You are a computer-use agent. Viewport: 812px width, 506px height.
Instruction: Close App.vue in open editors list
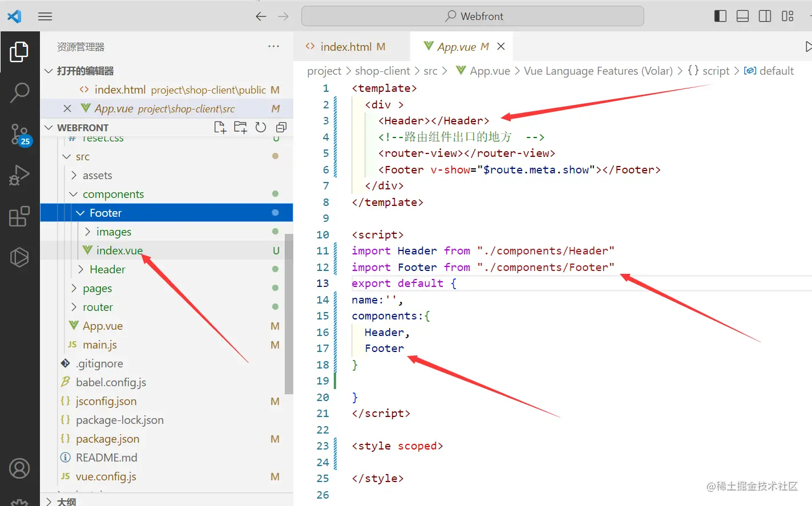(x=67, y=108)
